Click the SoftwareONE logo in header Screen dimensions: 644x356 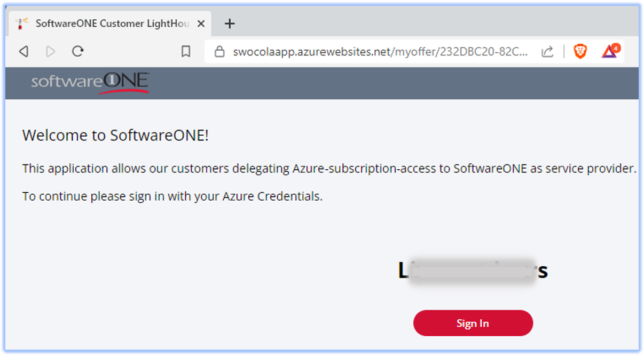click(90, 82)
